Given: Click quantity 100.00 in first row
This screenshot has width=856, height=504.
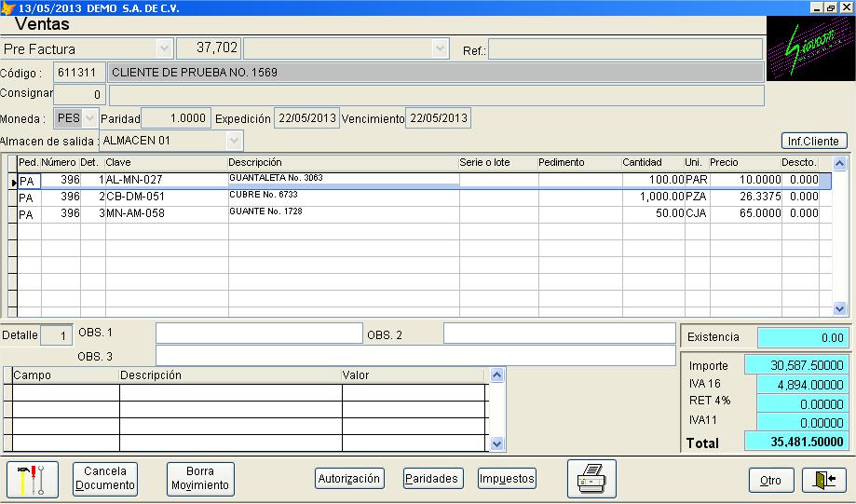Looking at the screenshot, I should [654, 180].
